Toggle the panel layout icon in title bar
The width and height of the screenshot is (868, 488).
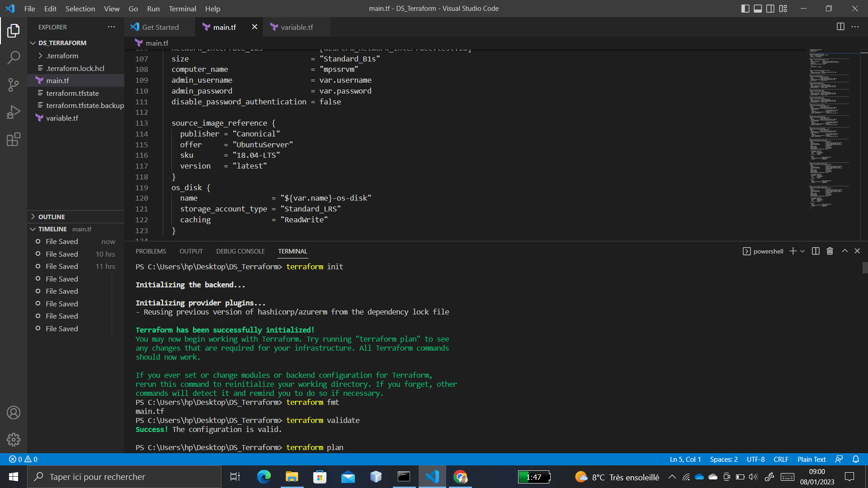point(757,8)
